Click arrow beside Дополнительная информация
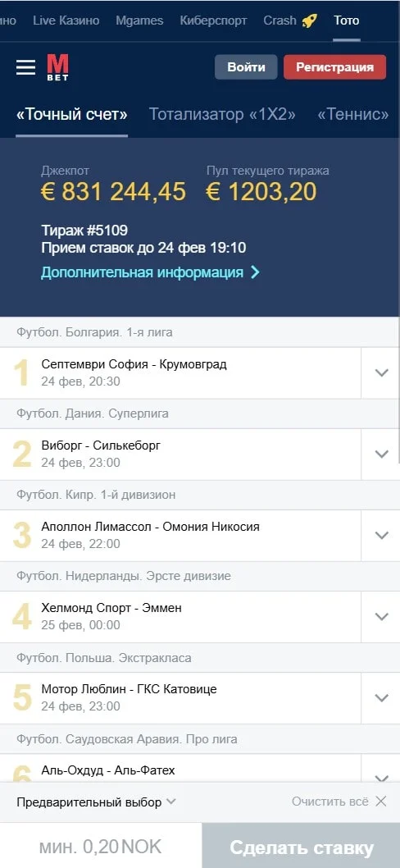The width and height of the screenshot is (400, 868). (255, 272)
